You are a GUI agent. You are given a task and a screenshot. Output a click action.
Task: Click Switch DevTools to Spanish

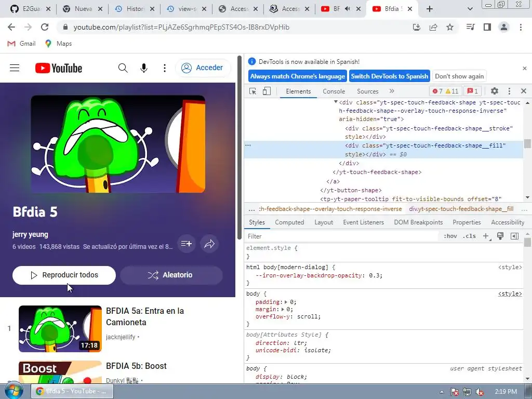(x=390, y=76)
